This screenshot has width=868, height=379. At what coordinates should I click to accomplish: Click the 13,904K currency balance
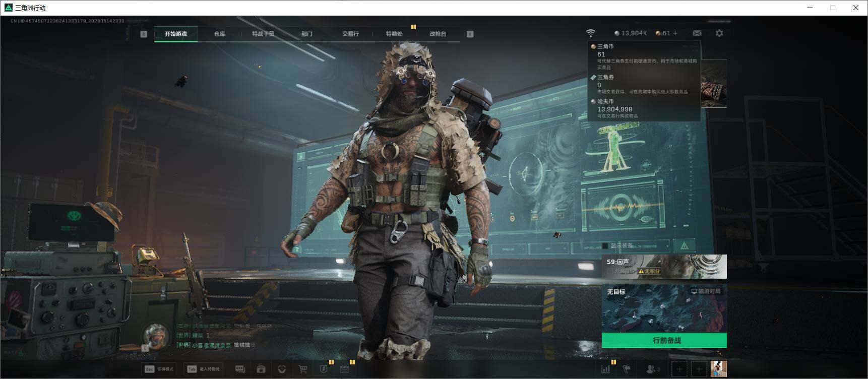[x=630, y=33]
